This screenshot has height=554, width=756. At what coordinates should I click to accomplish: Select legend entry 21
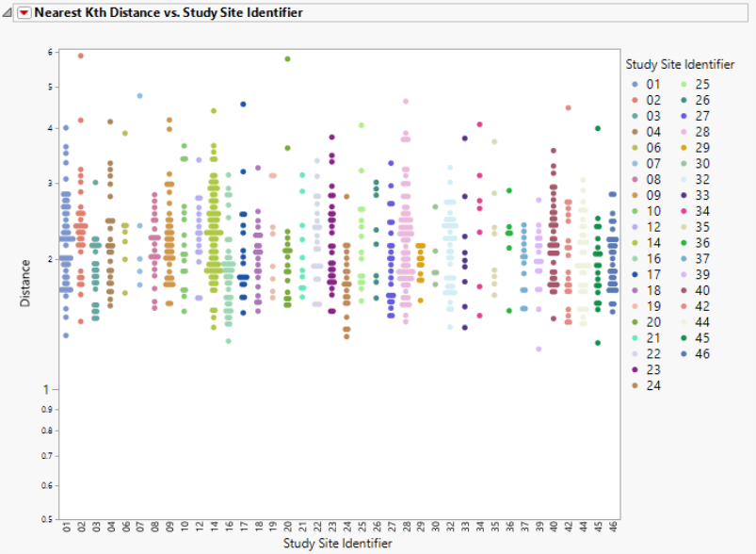pos(646,338)
